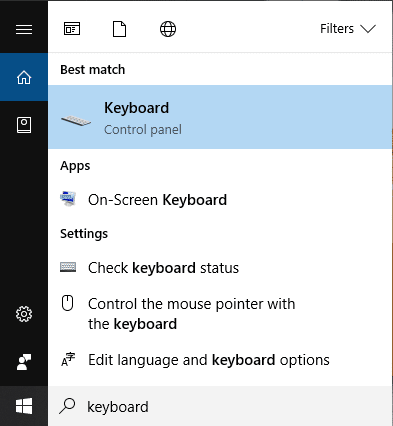The width and height of the screenshot is (393, 426).
Task: Open the Settings gear in sidebar
Action: pyautogui.click(x=24, y=314)
